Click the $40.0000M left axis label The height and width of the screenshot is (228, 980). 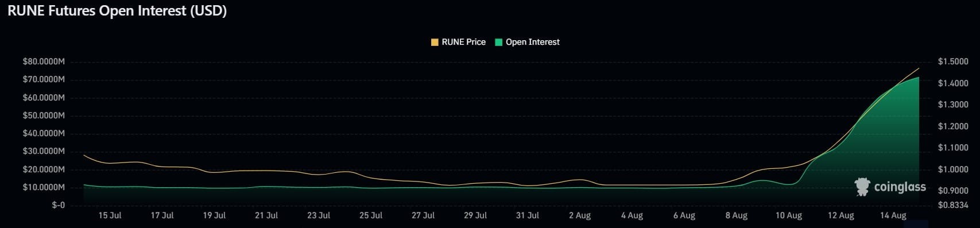coord(44,133)
